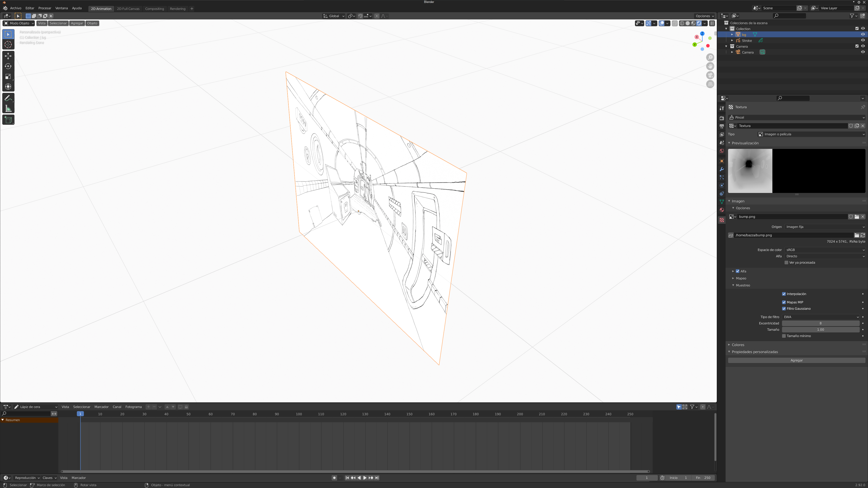Select the Move tool
The height and width of the screenshot is (488, 868).
click(x=8, y=56)
